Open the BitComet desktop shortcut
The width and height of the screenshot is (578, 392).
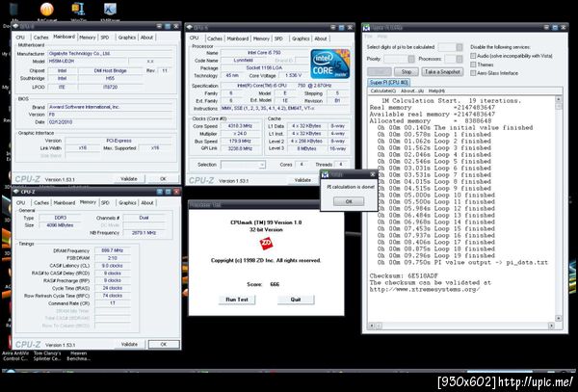pos(47,11)
